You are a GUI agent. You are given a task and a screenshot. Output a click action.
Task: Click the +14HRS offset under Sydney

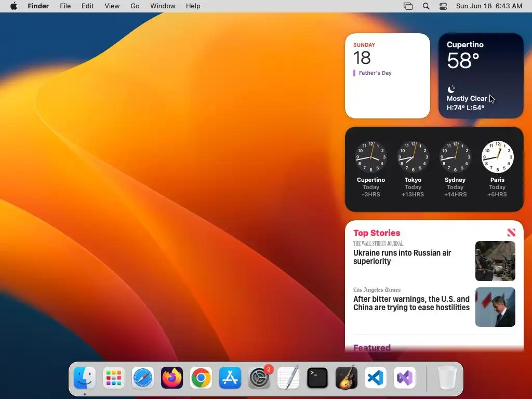455,194
